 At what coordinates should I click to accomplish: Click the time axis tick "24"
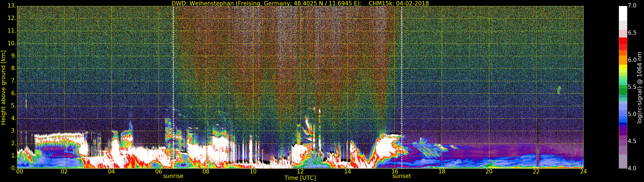pyautogui.click(x=583, y=171)
